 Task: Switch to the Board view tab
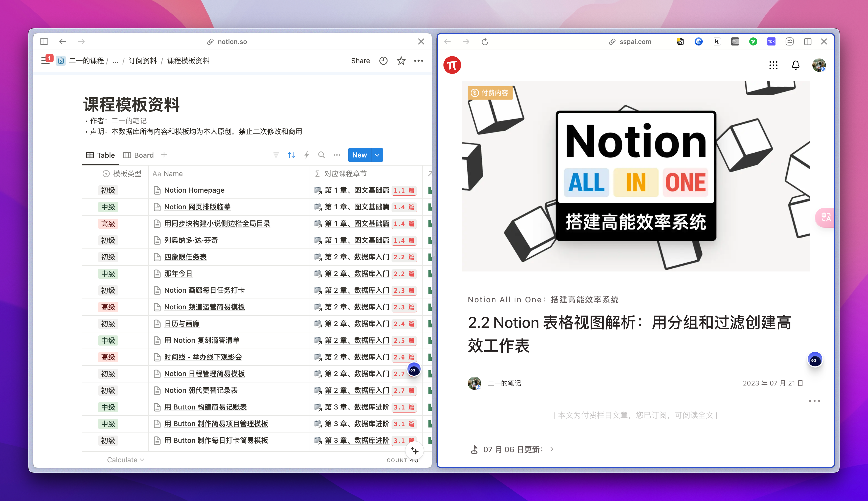coord(138,155)
